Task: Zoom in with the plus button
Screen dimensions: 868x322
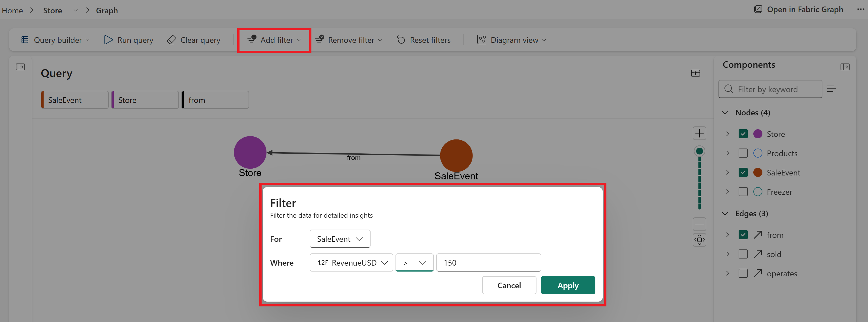Action: pyautogui.click(x=699, y=133)
